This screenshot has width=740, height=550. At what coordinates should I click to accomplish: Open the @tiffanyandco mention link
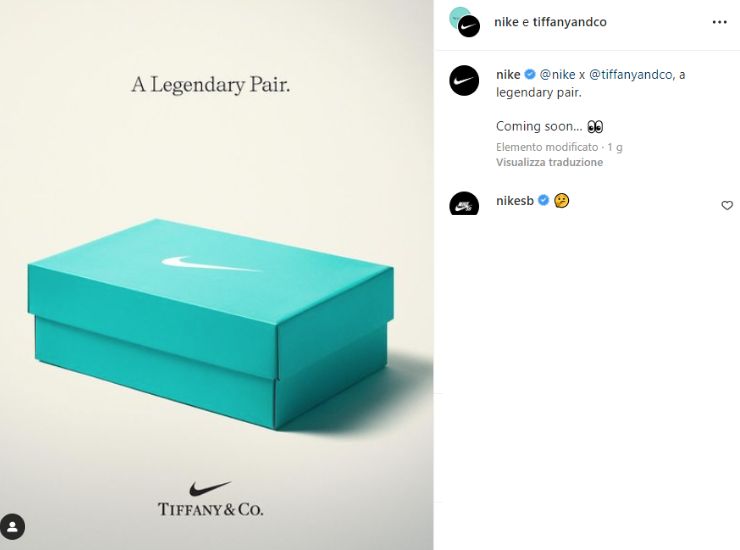click(631, 75)
